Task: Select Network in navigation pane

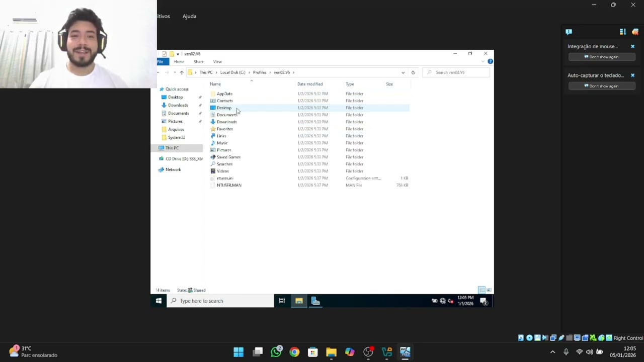Action: click(x=173, y=169)
